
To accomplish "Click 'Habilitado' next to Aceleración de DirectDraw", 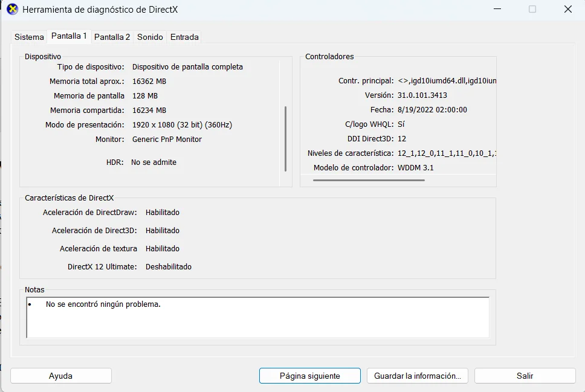I will coord(163,212).
